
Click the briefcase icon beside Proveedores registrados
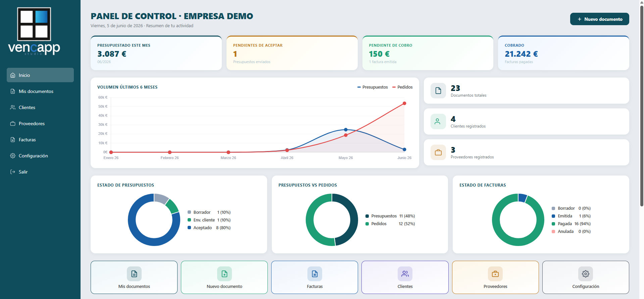438,152
